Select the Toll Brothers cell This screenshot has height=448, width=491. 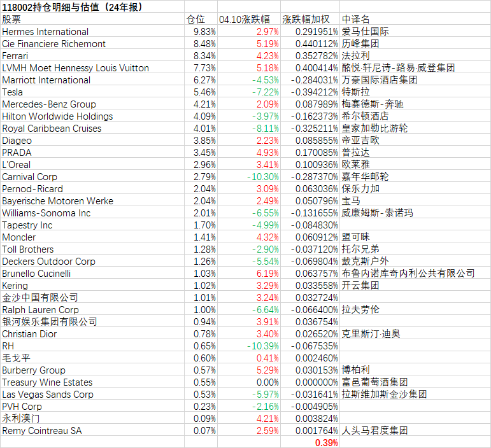coord(92,249)
